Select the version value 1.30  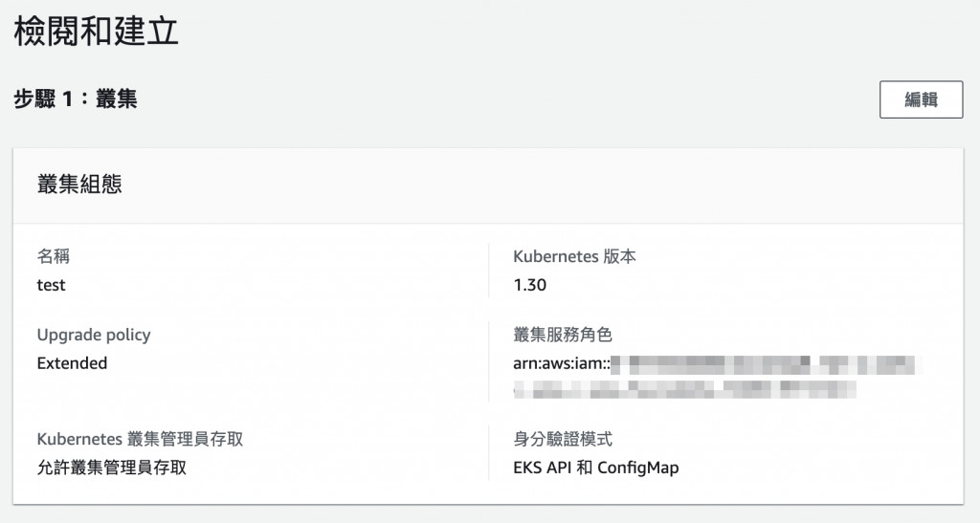click(x=529, y=285)
